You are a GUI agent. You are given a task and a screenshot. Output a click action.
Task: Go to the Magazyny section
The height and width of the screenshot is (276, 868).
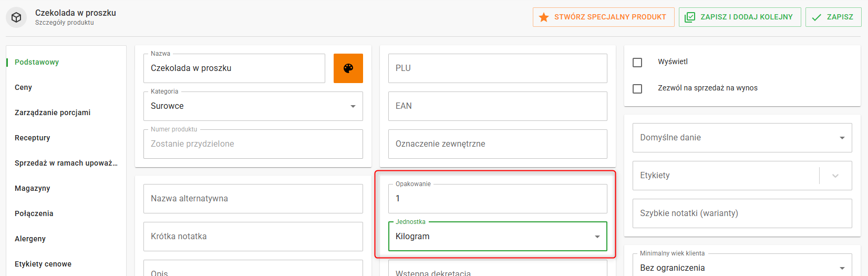tap(33, 188)
